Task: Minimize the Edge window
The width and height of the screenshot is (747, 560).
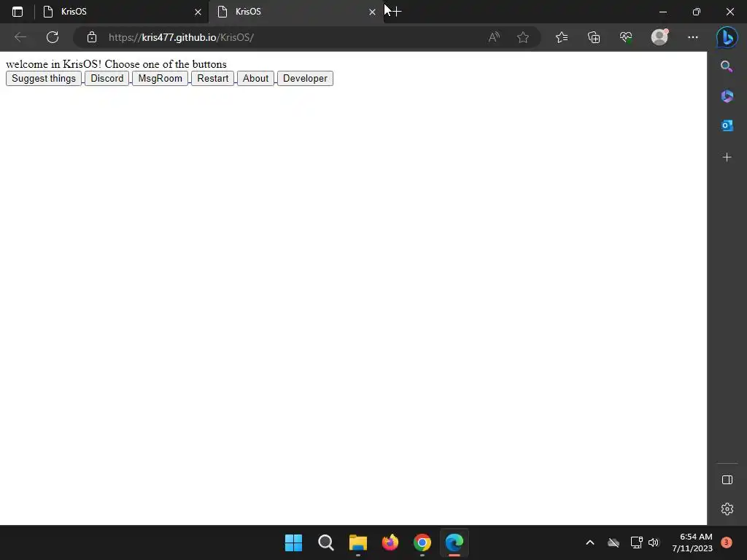Action: click(x=662, y=12)
